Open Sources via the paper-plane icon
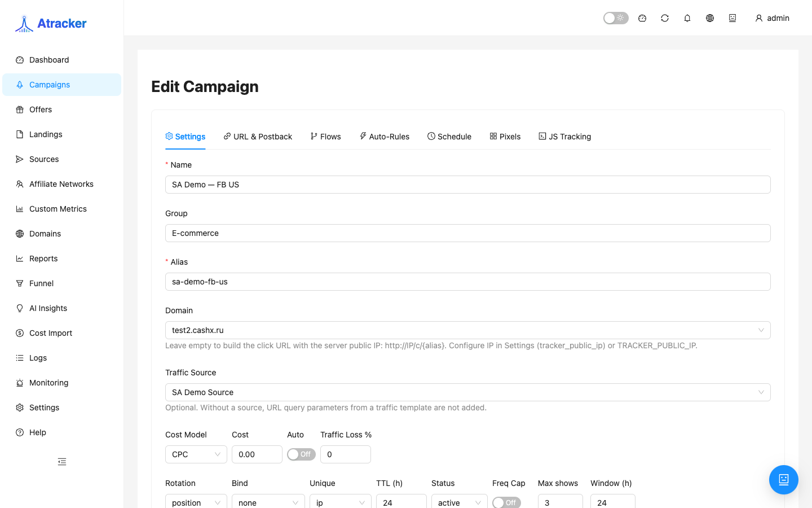This screenshot has width=812, height=508. point(20,159)
